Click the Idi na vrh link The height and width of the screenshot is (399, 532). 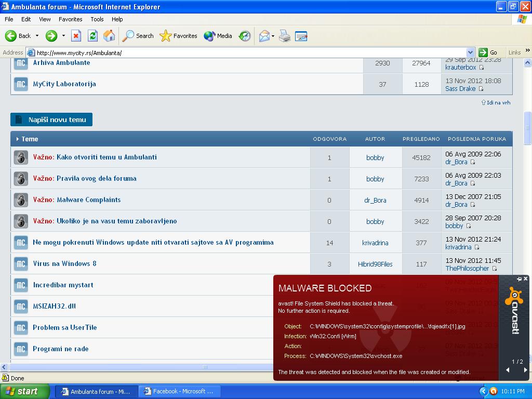click(496, 102)
